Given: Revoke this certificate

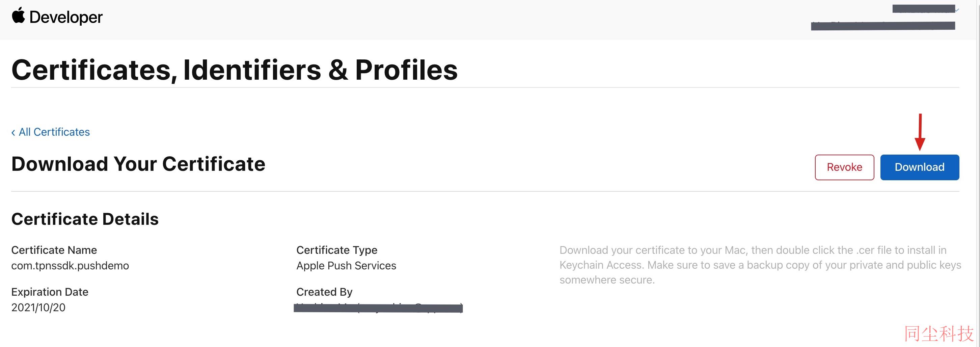Looking at the screenshot, I should [x=844, y=167].
